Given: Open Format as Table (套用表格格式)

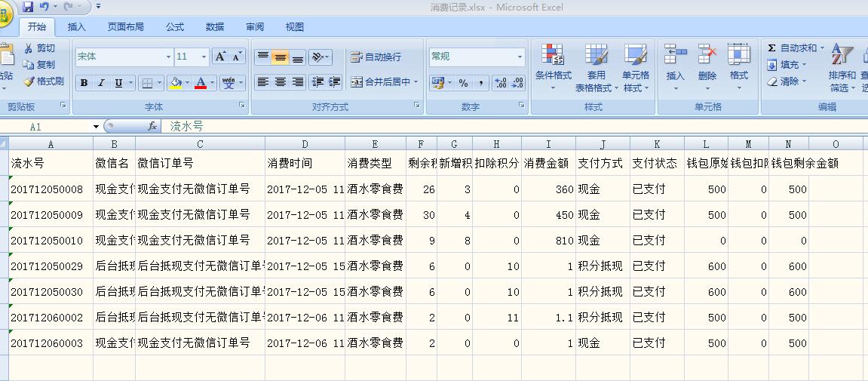Looking at the screenshot, I should 597,68.
